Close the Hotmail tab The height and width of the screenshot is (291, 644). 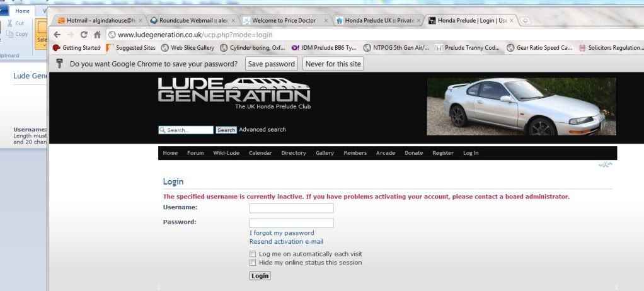[141, 20]
